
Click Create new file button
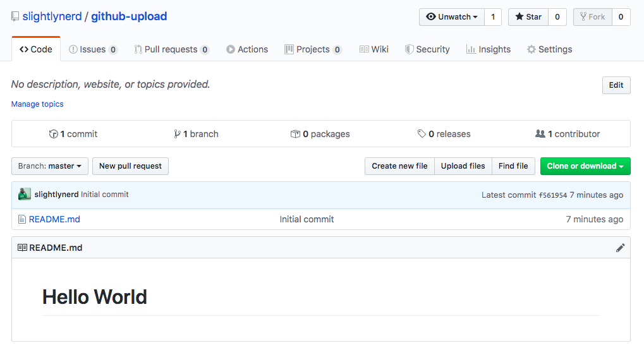click(x=399, y=166)
